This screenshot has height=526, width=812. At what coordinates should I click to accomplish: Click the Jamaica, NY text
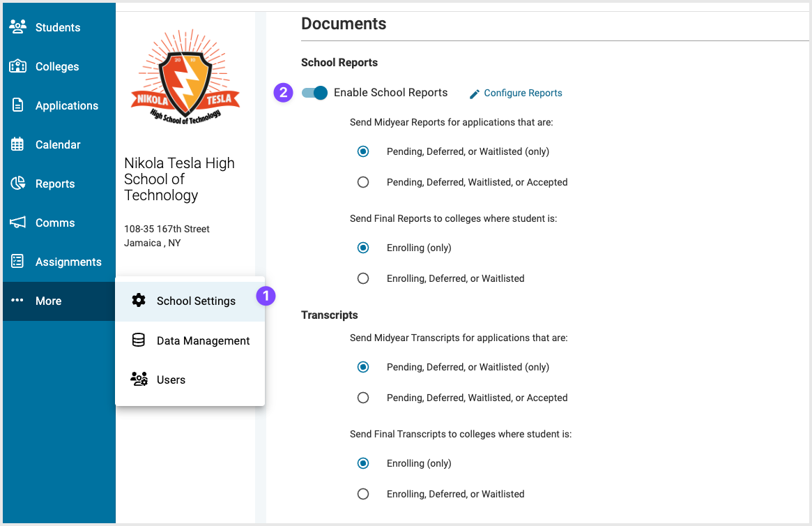152,243
